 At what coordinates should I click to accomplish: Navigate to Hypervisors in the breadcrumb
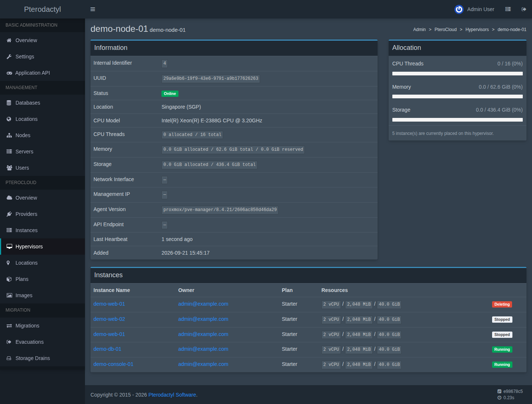tap(477, 30)
